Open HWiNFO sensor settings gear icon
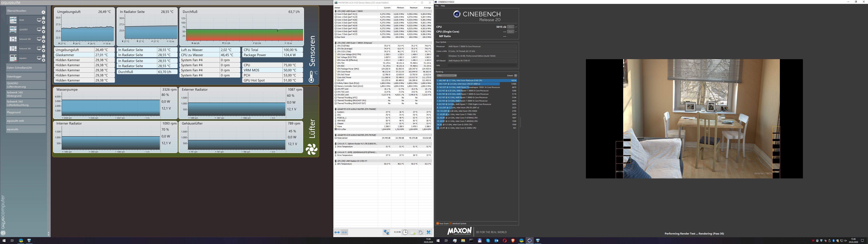 (420, 232)
